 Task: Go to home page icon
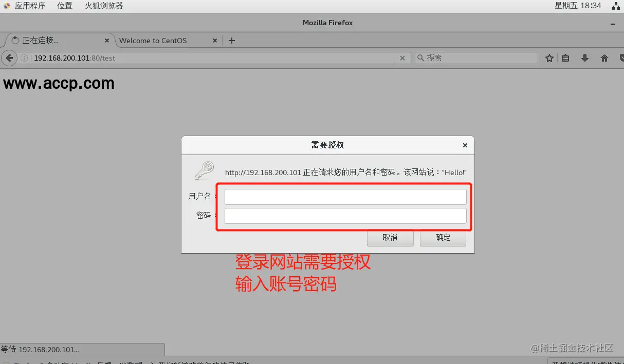(x=604, y=58)
